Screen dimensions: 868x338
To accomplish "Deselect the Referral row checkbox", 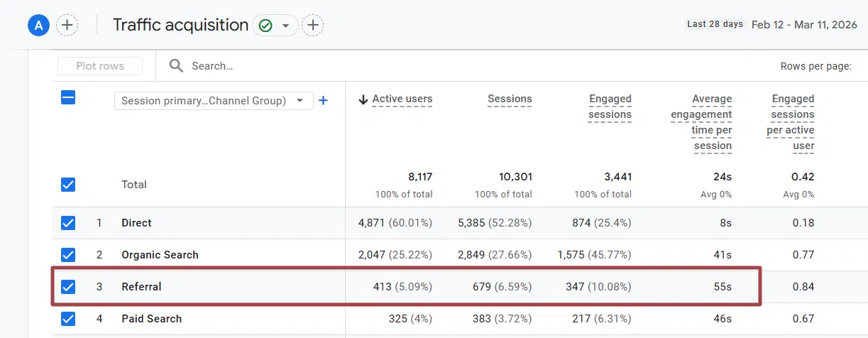I will (x=68, y=287).
